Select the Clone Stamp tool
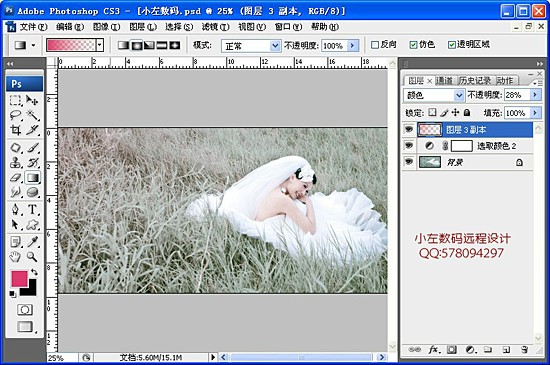The height and width of the screenshot is (365, 550). pyautogui.click(x=15, y=163)
